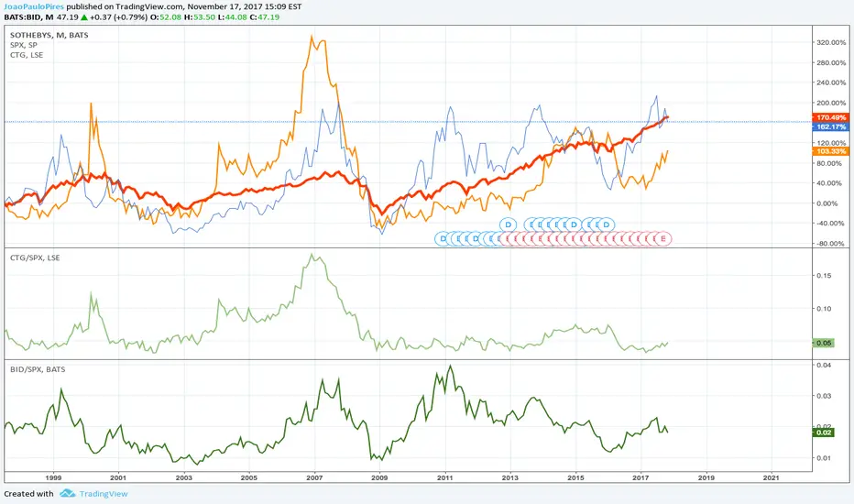
Task: Select the SOTHEBYS, M, BATS legend entry
Action: pos(49,35)
